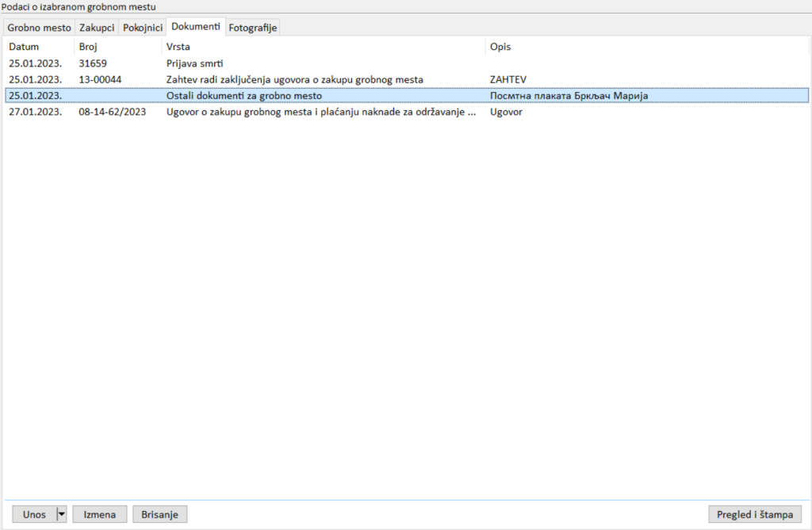
Task: Select the Zahtev radi zaključenja ugovora row
Action: tap(294, 80)
